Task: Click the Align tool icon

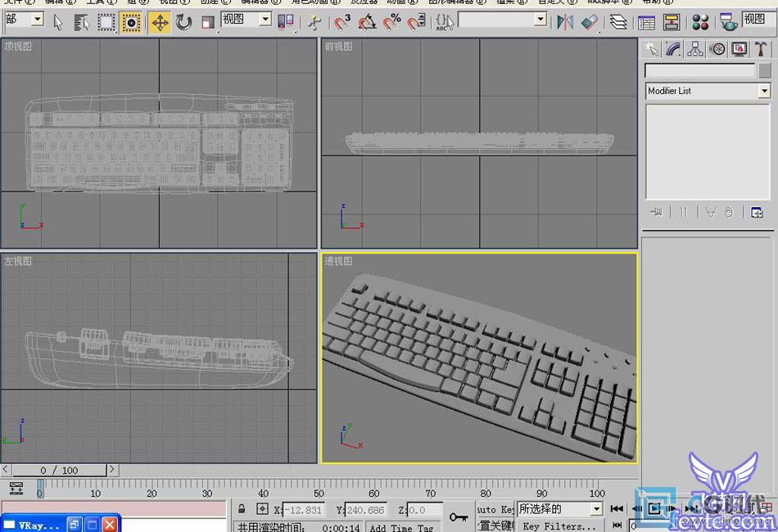Action: [590, 22]
